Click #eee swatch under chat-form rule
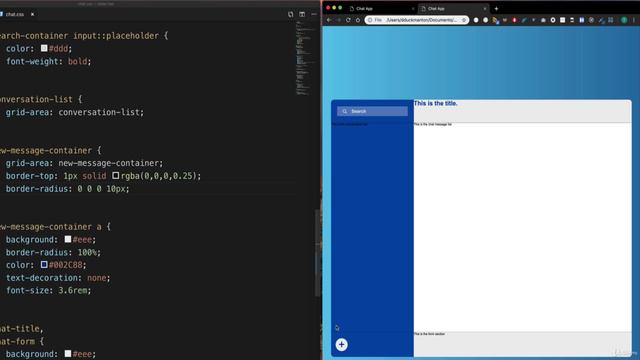 tap(68, 353)
